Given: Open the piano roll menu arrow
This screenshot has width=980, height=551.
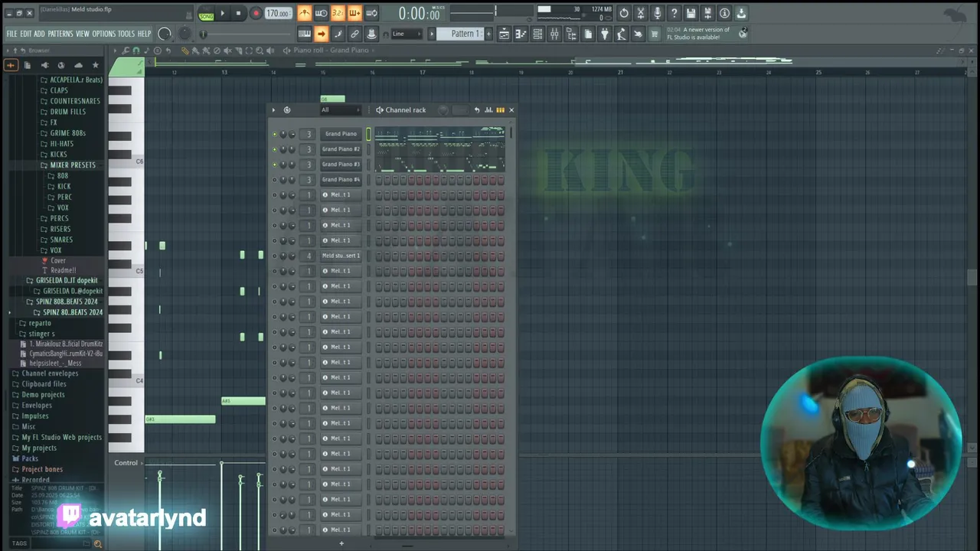Looking at the screenshot, I should [116, 51].
